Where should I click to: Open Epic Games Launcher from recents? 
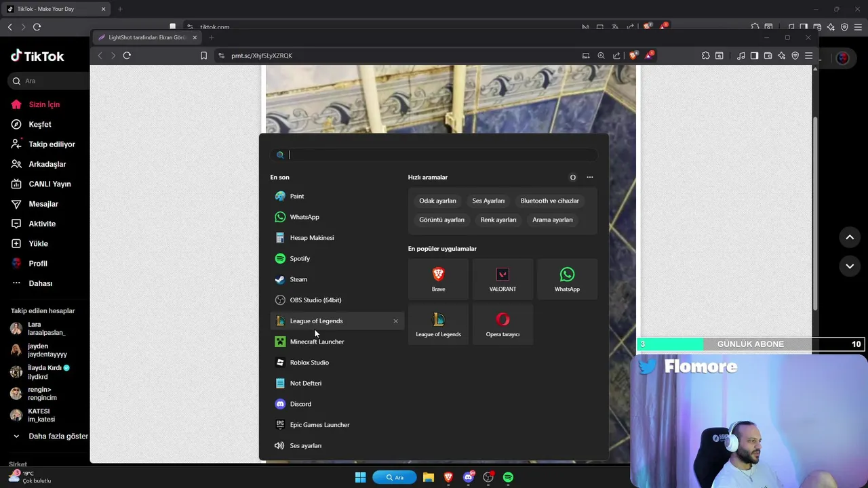pos(337,425)
